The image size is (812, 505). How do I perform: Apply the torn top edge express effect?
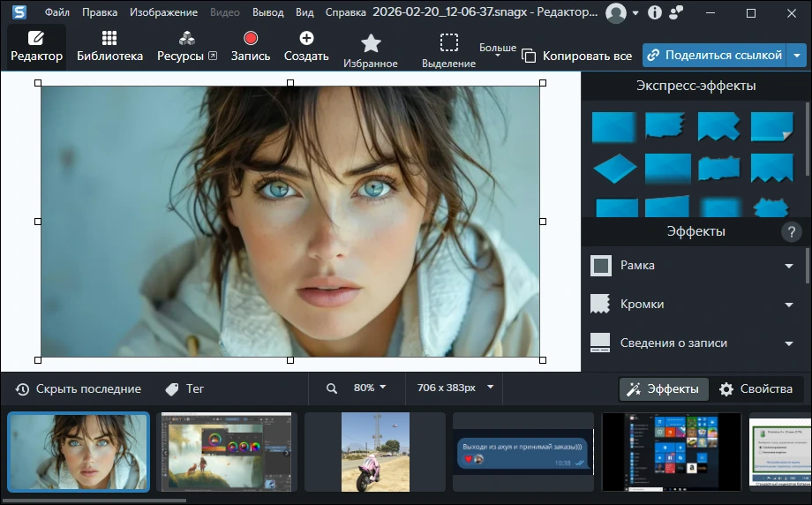pyautogui.click(x=719, y=168)
